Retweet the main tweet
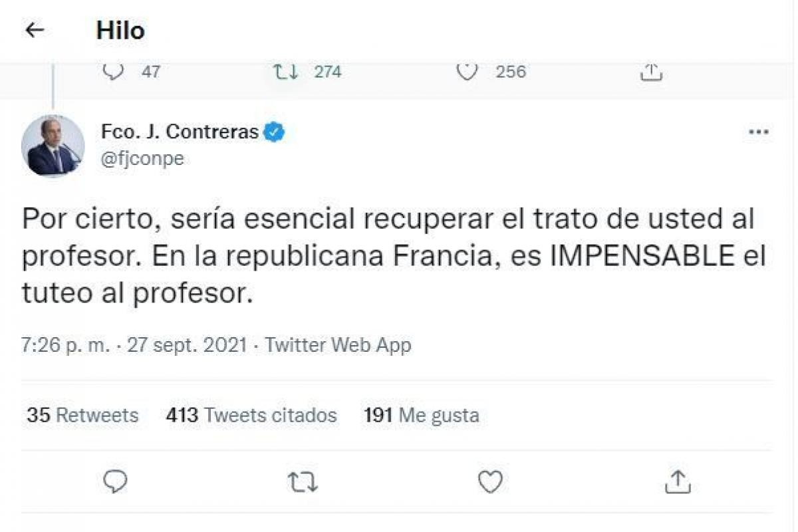The width and height of the screenshot is (798, 532). tap(303, 481)
